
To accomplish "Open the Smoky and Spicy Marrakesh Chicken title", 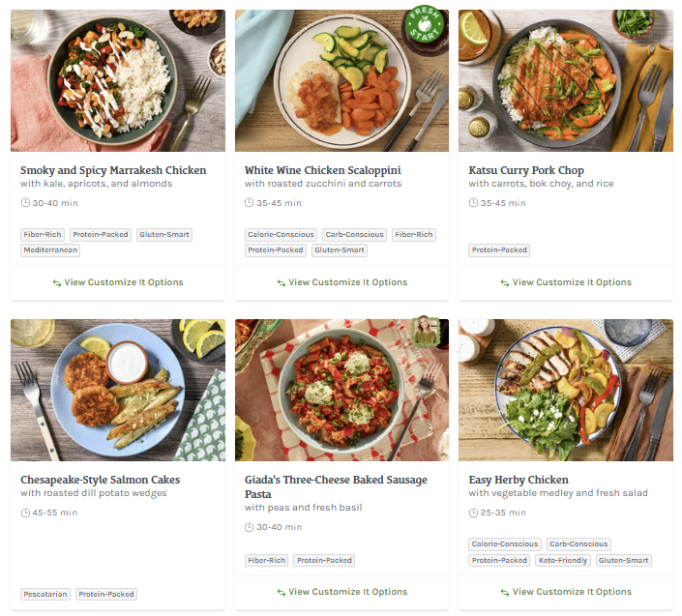I will [113, 170].
